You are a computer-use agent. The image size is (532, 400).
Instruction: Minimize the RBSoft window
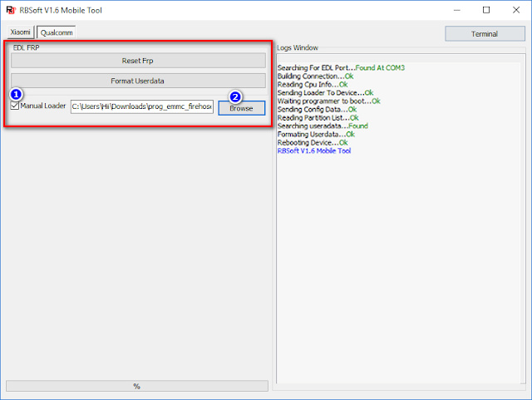coord(457,10)
